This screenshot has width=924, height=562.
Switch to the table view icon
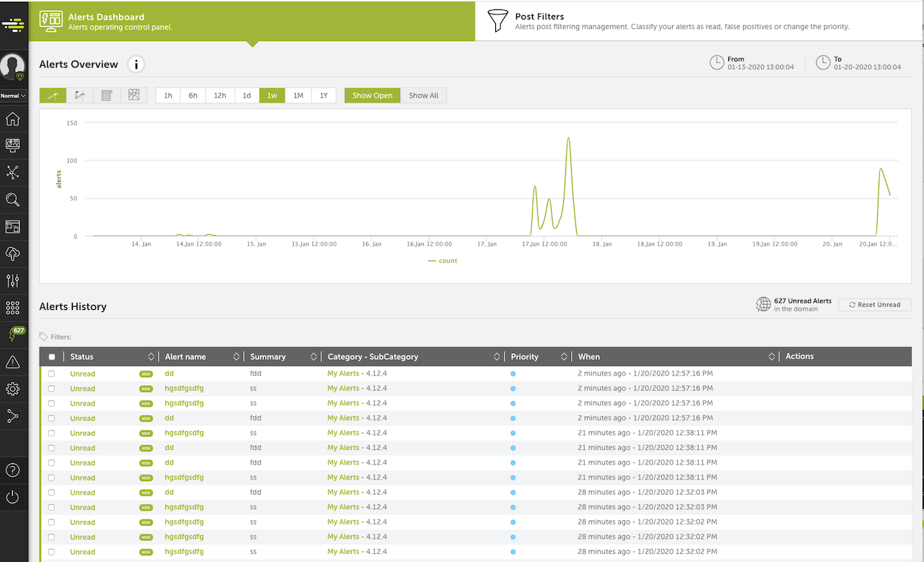106,95
